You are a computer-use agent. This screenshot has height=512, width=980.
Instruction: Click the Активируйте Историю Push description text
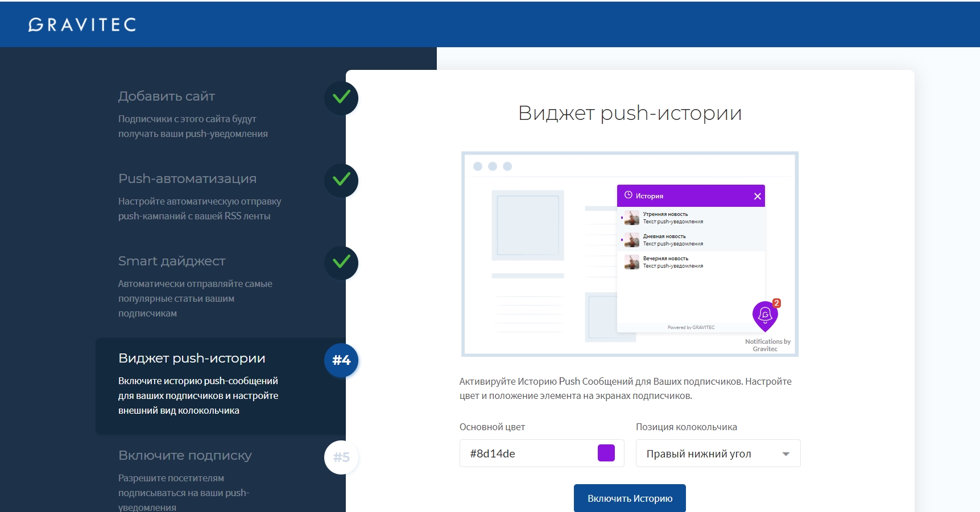coord(626,389)
